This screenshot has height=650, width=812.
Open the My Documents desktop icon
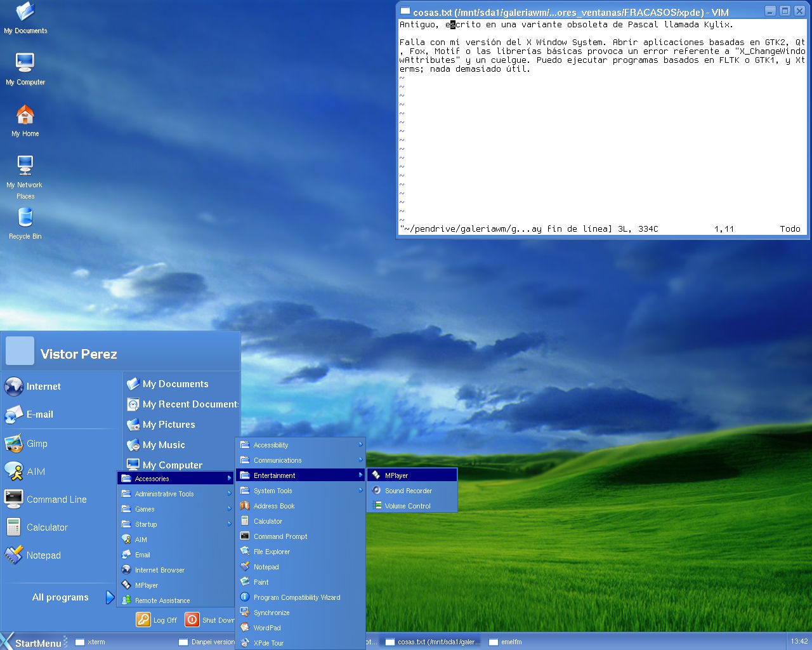point(25,18)
